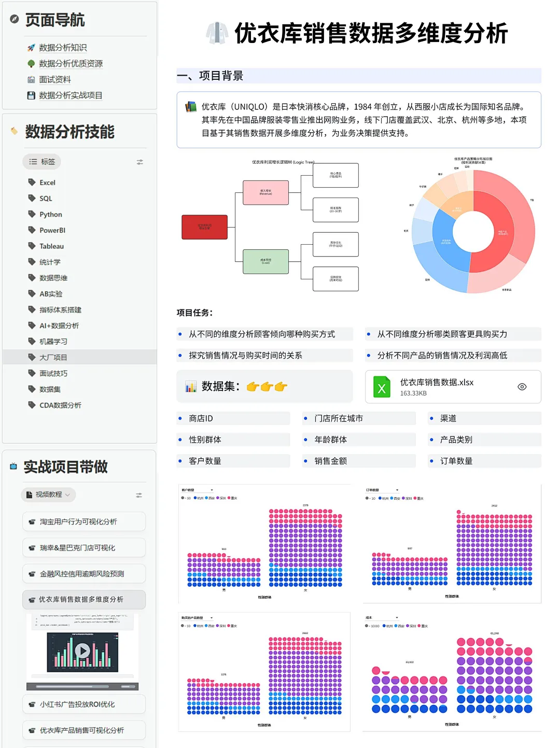Click the green tree icon beside 数据分析优质资源

point(31,64)
